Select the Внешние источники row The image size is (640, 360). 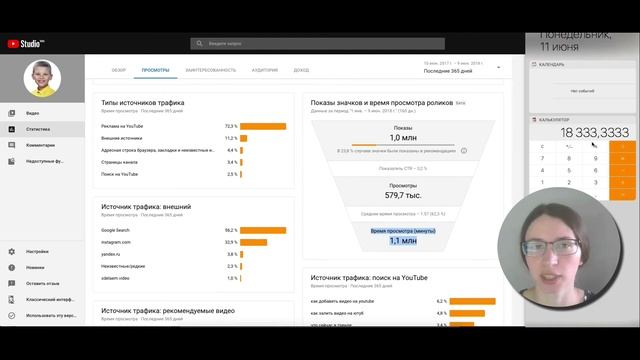[x=193, y=138]
